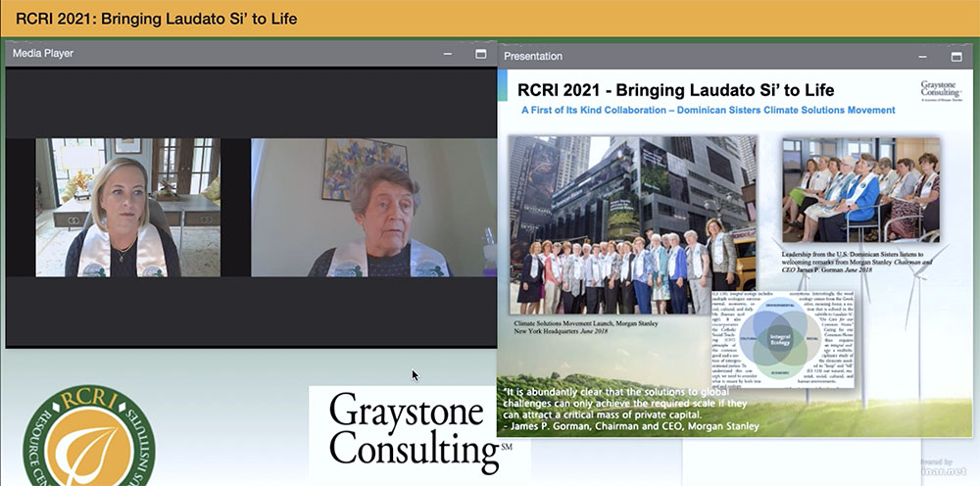The height and width of the screenshot is (486, 980).
Task: Click the slide heading 'RCRI 2021 - Bringing Laudato Si' to Life'
Action: click(x=675, y=90)
